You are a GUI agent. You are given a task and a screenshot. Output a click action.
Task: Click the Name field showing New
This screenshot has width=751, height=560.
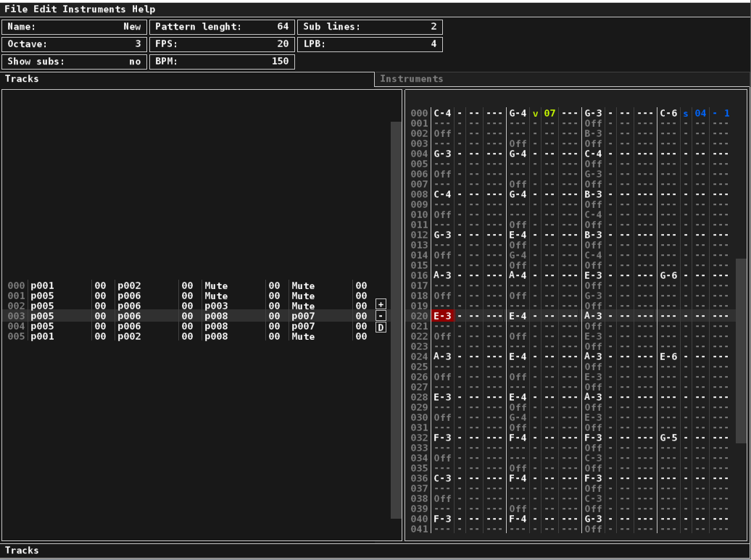coord(74,27)
